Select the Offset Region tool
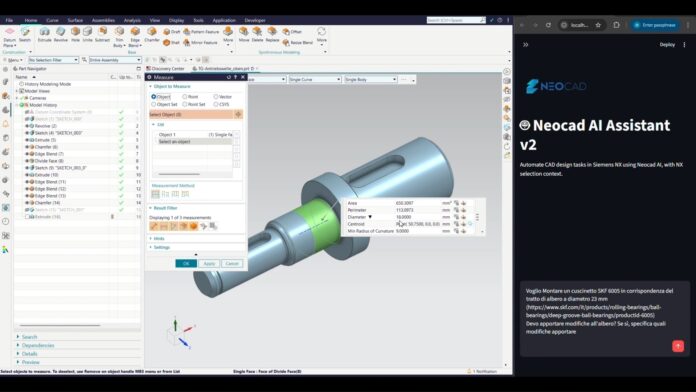Image resolution: width=696 pixels, height=392 pixels. coord(292,32)
